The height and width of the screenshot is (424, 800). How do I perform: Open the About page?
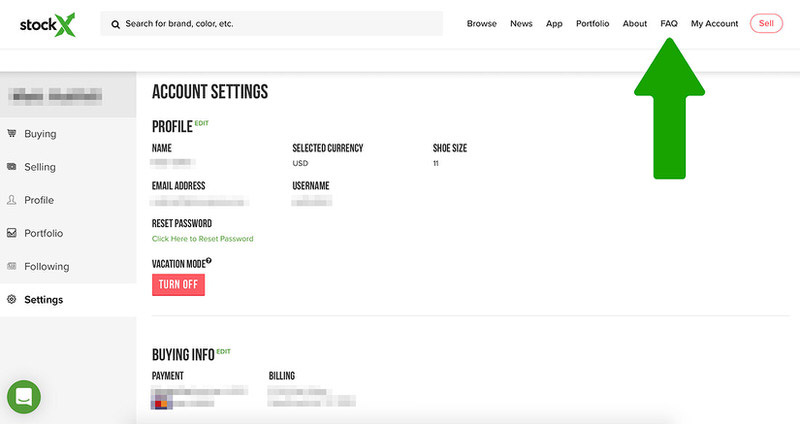coord(635,23)
